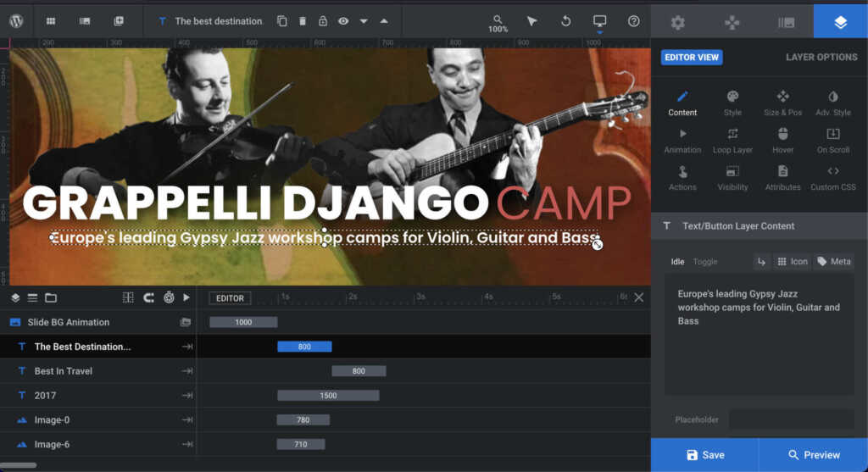The height and width of the screenshot is (472, 868).
Task: Switch to the Toggle text state
Action: (x=704, y=262)
